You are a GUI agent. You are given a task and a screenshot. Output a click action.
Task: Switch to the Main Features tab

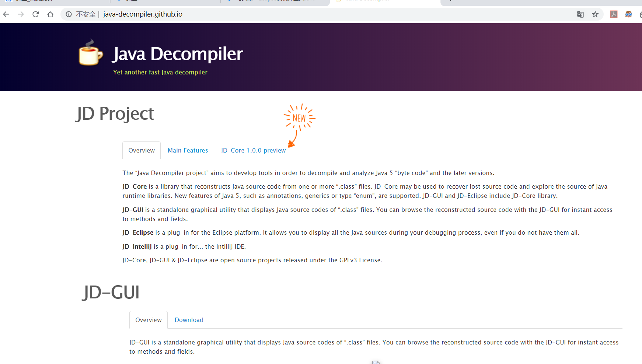coord(188,150)
